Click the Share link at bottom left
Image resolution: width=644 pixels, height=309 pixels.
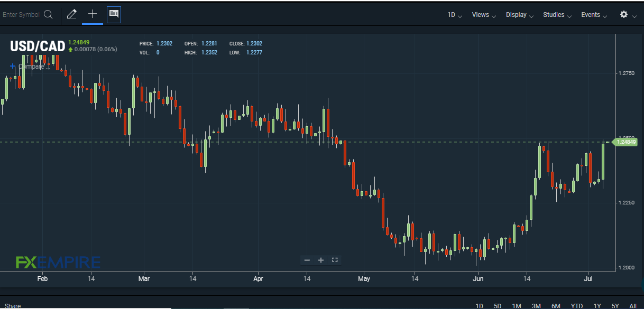pyautogui.click(x=13, y=306)
